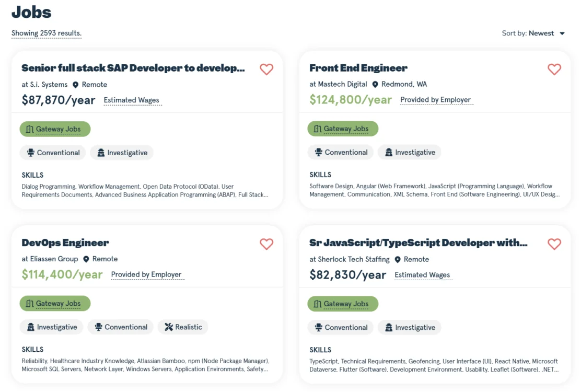Open the DevOps Engineer job title

click(65, 243)
